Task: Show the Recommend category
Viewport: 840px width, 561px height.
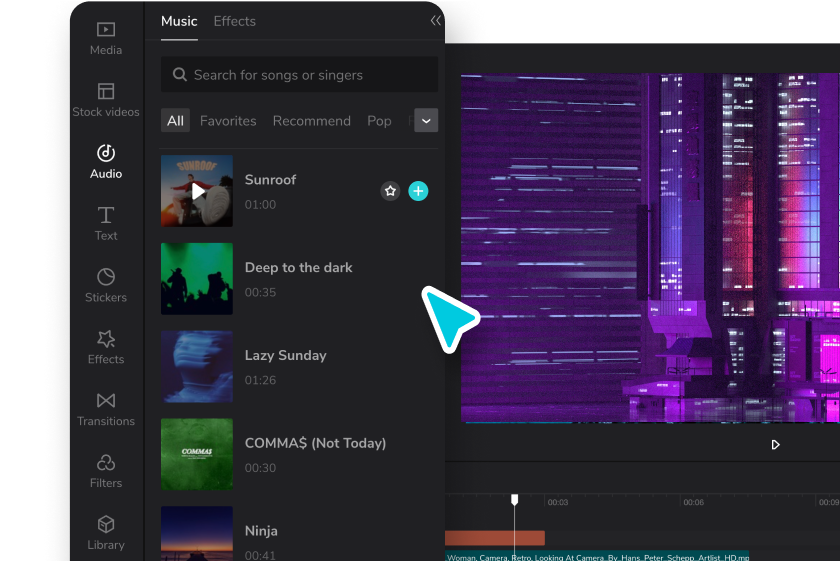Action: tap(312, 121)
